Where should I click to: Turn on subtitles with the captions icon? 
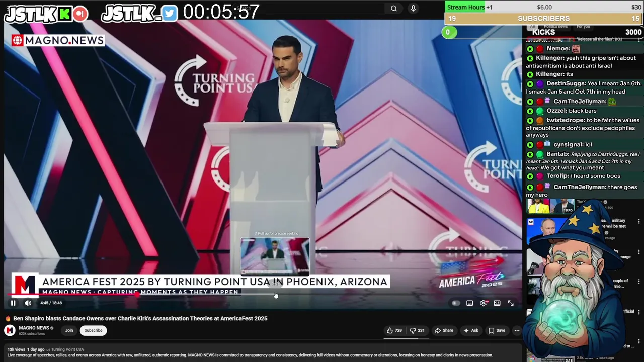469,303
